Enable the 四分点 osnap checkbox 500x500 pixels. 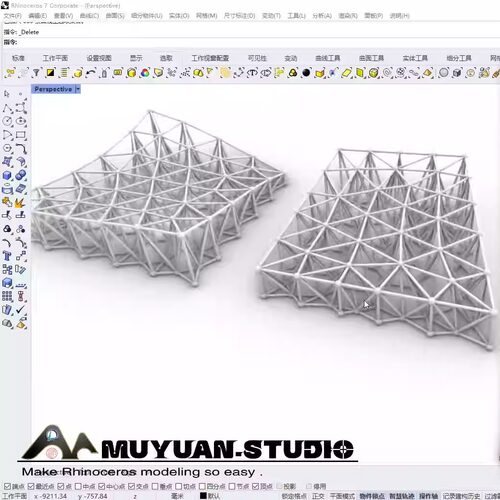pos(202,486)
